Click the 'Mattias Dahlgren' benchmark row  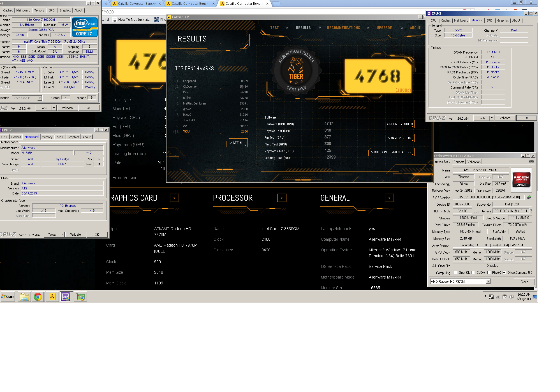pos(212,103)
